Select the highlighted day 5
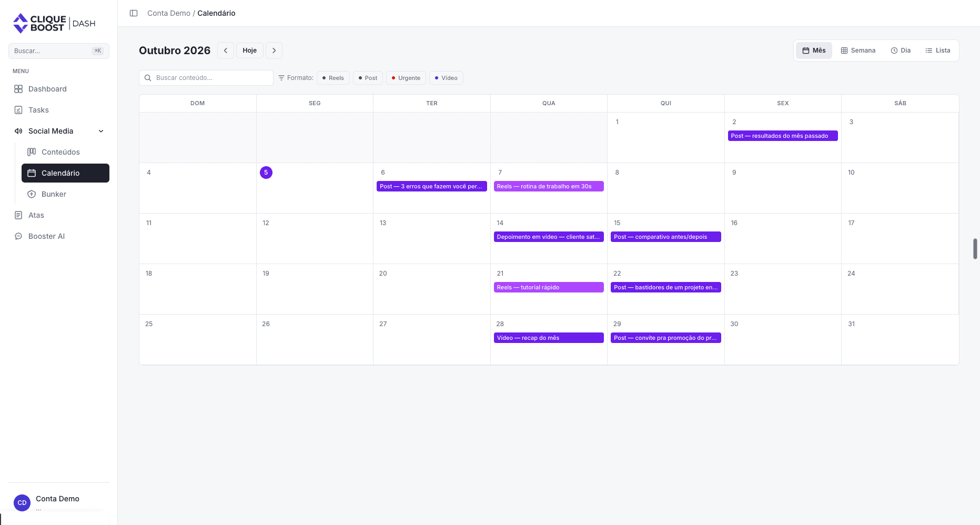980x525 pixels. click(x=266, y=173)
